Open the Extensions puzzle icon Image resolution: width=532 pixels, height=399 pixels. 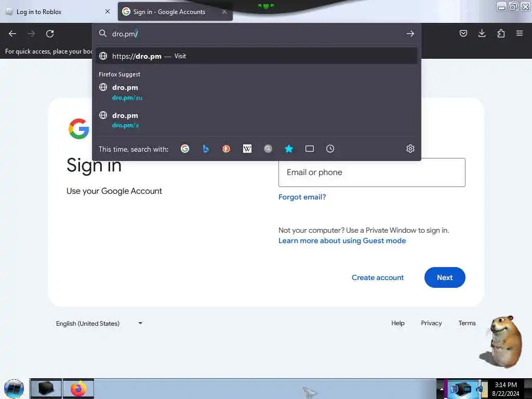click(x=501, y=33)
